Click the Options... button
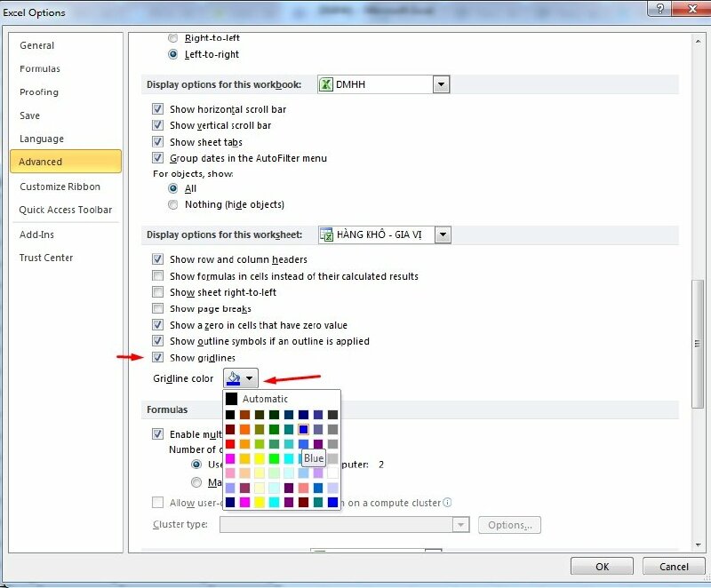The width and height of the screenshot is (711, 588). point(509,525)
